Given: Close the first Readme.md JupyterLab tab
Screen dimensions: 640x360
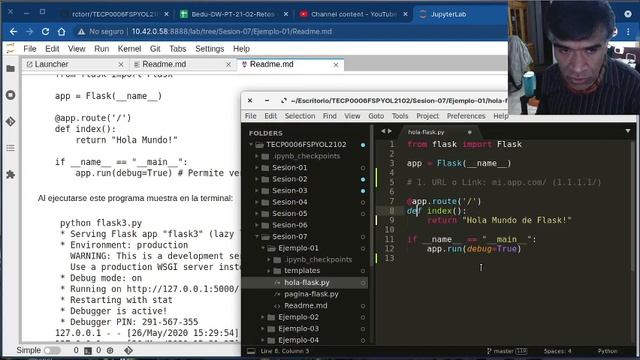Looking at the screenshot, I should (228, 64).
